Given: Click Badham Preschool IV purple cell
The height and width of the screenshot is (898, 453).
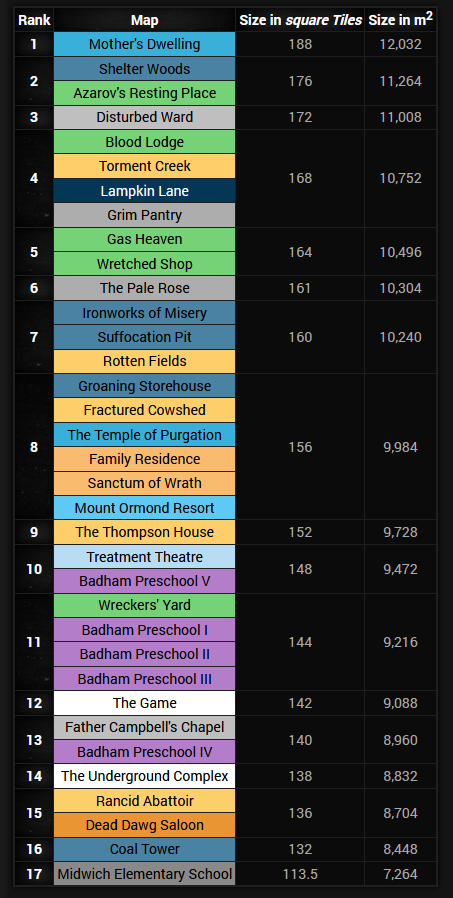Looking at the screenshot, I should [x=144, y=751].
